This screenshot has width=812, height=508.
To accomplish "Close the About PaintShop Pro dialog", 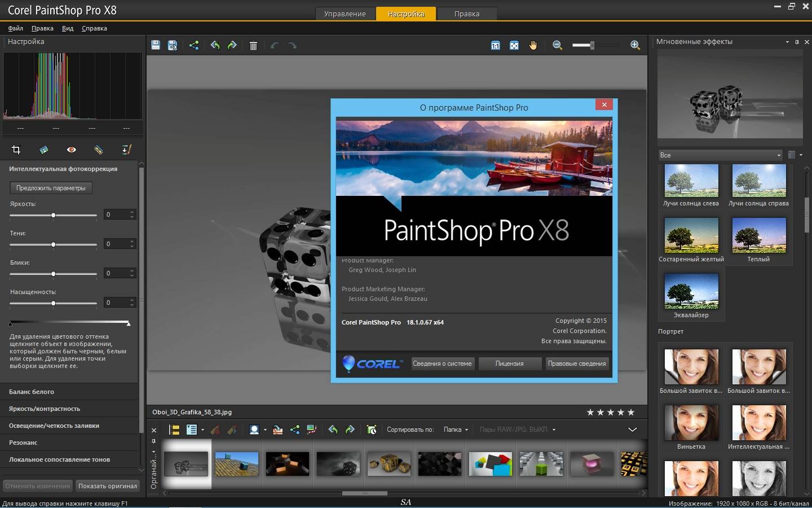I will click(604, 104).
